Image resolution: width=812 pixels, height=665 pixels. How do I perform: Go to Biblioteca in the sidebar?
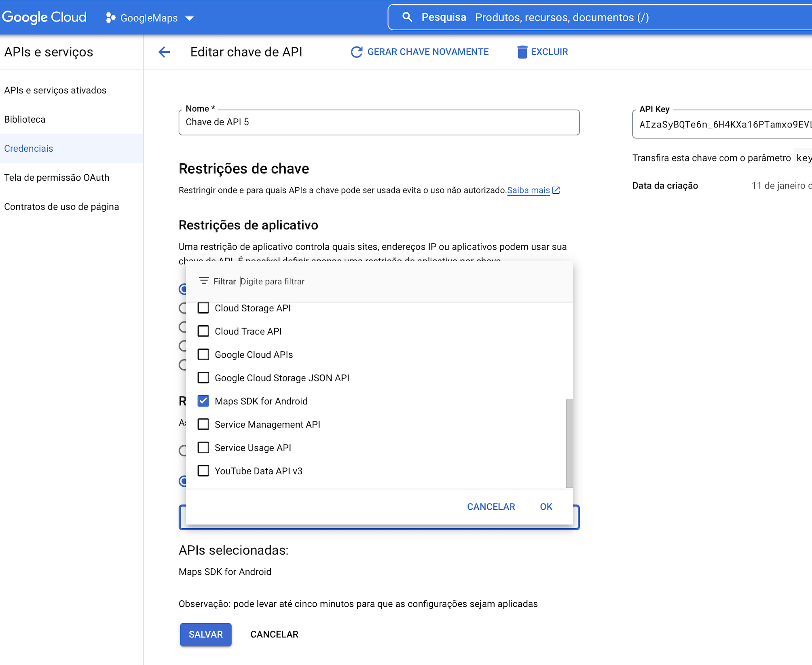point(25,119)
